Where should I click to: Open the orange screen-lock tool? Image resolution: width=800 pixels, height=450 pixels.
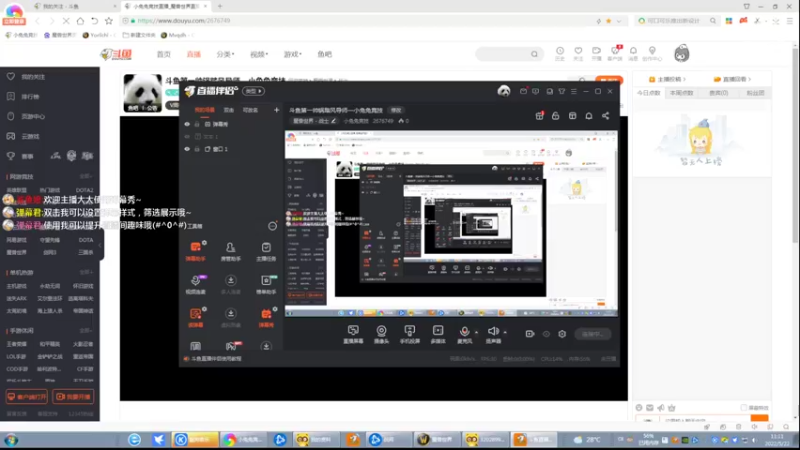click(196, 317)
